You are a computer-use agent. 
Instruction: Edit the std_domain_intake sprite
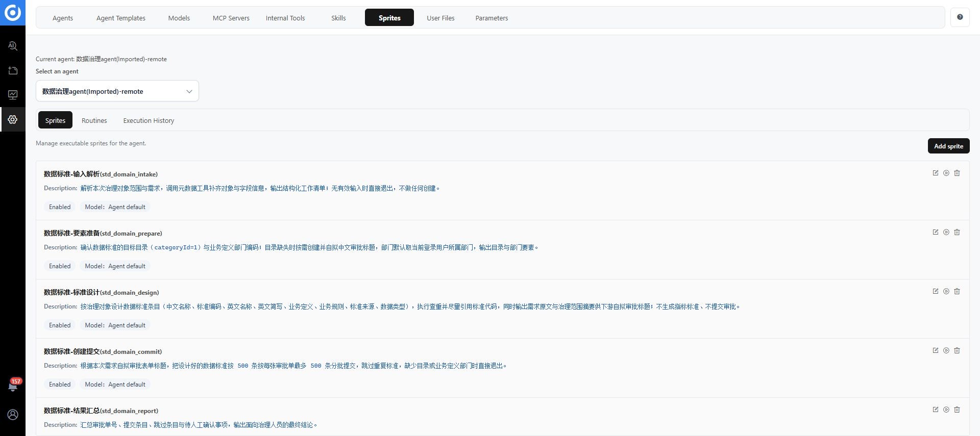936,173
